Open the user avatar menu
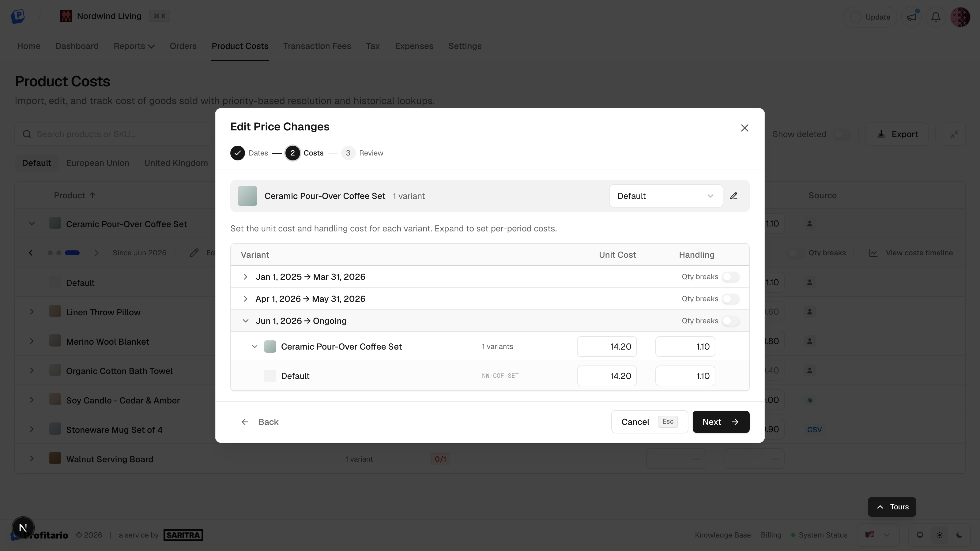This screenshot has width=980, height=551. coord(960,17)
